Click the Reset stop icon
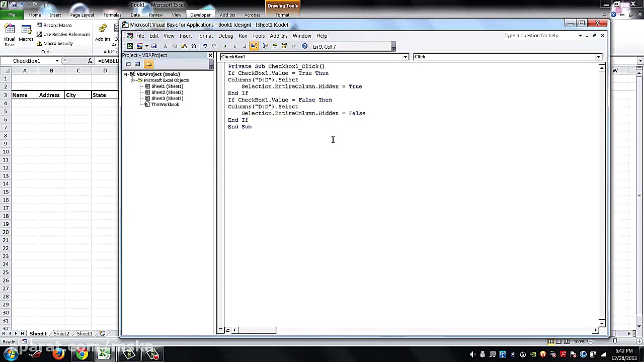Viewport: 644px width, 362px height. pos(245,46)
